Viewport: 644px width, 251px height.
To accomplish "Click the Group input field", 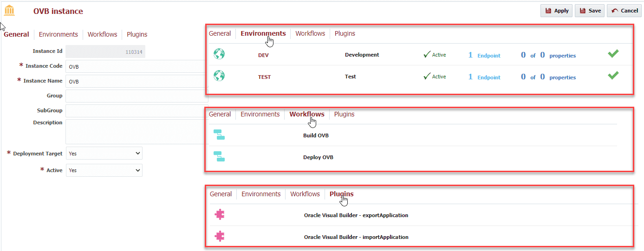I will (137, 96).
